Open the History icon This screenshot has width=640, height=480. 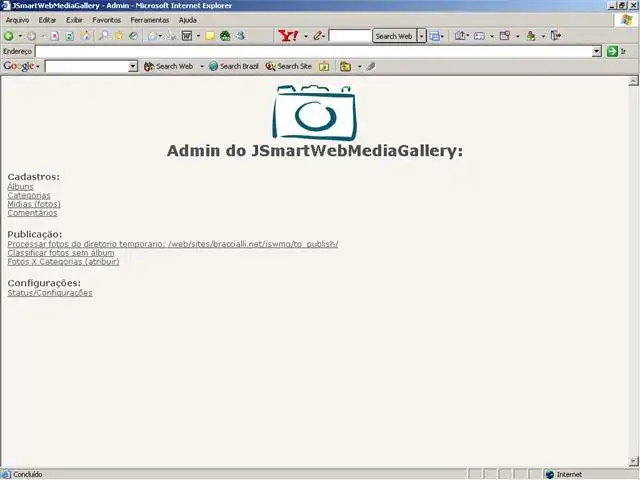(x=133, y=36)
